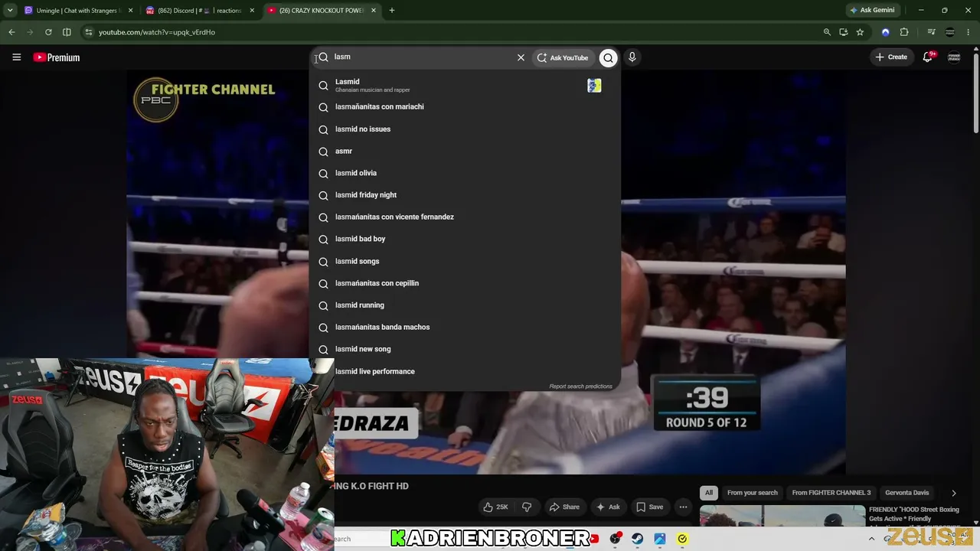Open split view in browser toolbar
Screen dimensions: 980x551
click(x=67, y=32)
